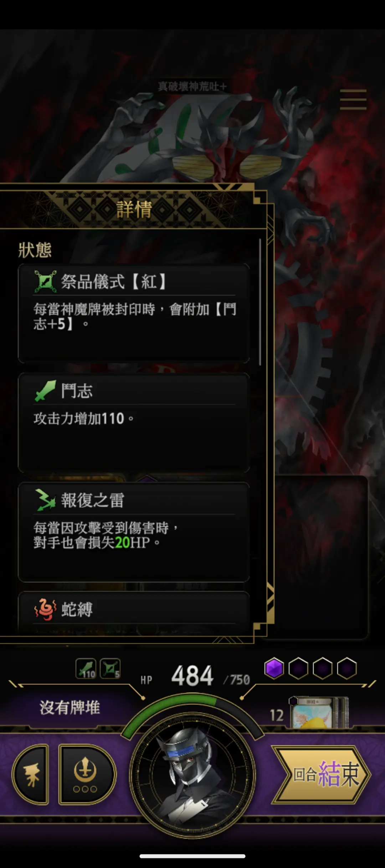The height and width of the screenshot is (868, 385).
Task: Tap the 祭品儀式【紅】 icon in status list
Action: click(45, 282)
